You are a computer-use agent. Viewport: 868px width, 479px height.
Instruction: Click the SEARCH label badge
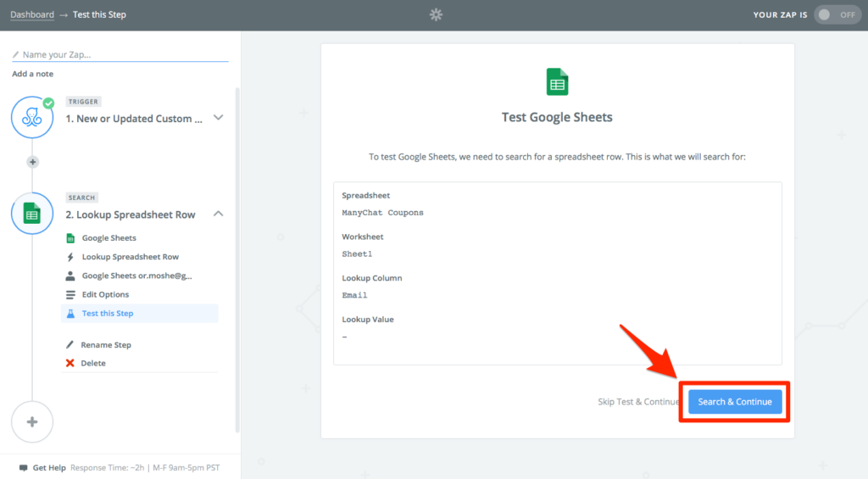[x=82, y=198]
